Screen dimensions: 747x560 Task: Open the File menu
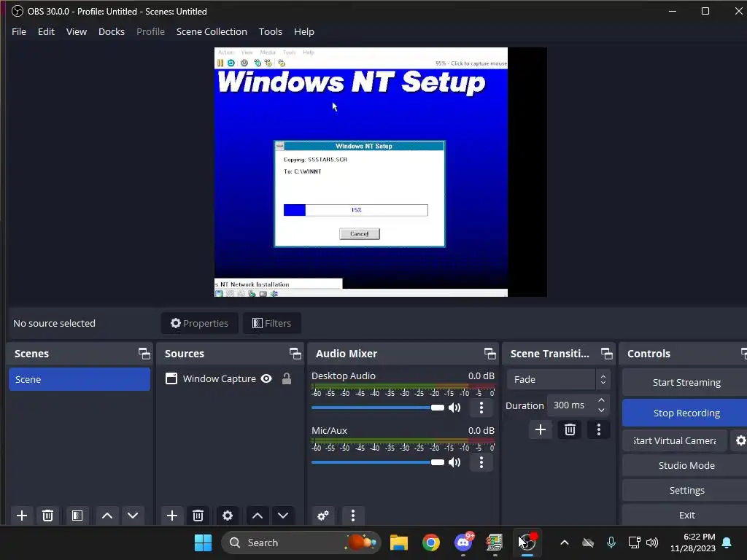pos(19,32)
